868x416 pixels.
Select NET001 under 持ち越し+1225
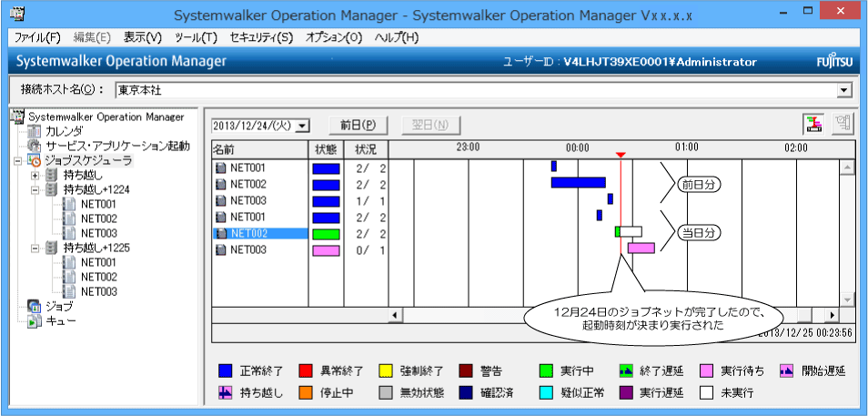98,262
